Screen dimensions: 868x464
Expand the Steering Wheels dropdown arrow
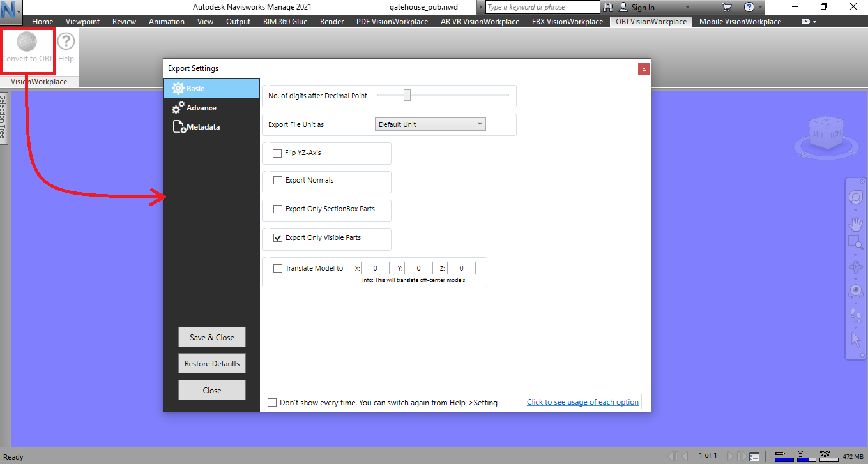[856, 209]
